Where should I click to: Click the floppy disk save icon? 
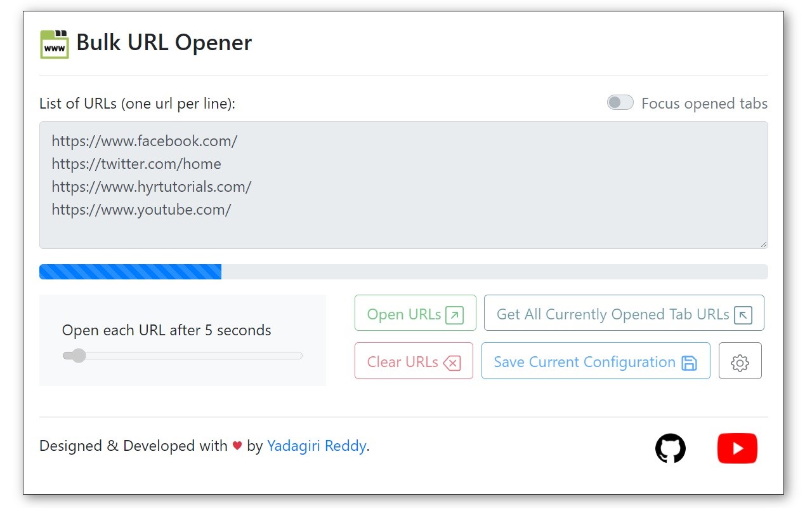click(689, 363)
